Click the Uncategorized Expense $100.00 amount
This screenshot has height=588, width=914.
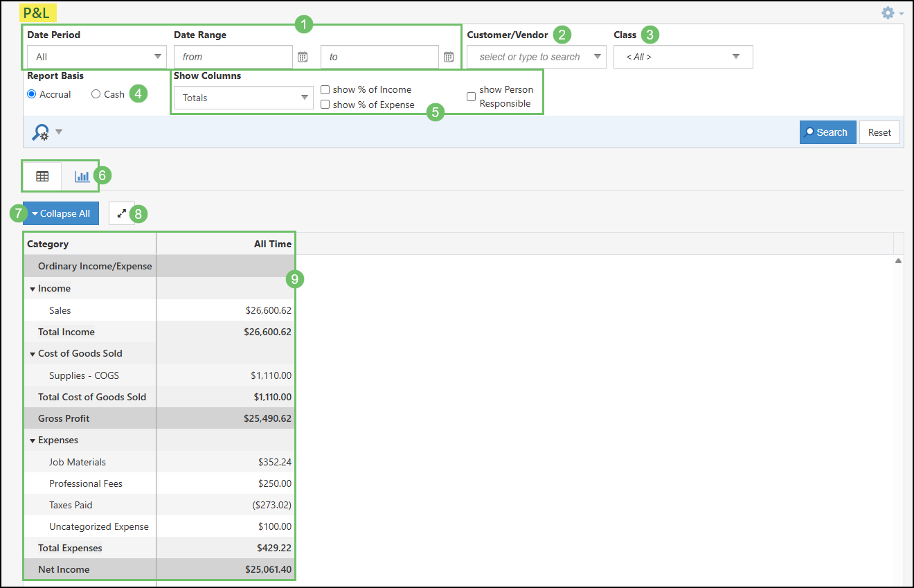pyautogui.click(x=274, y=526)
